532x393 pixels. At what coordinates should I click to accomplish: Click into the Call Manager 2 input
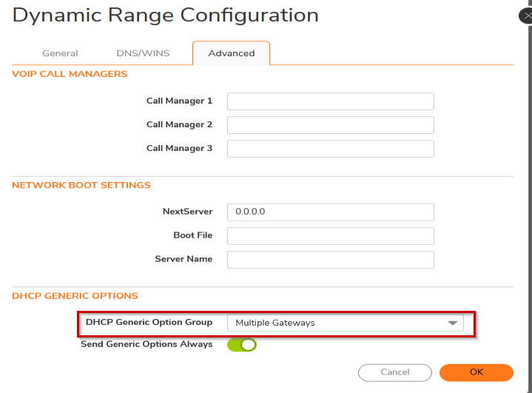click(x=330, y=125)
